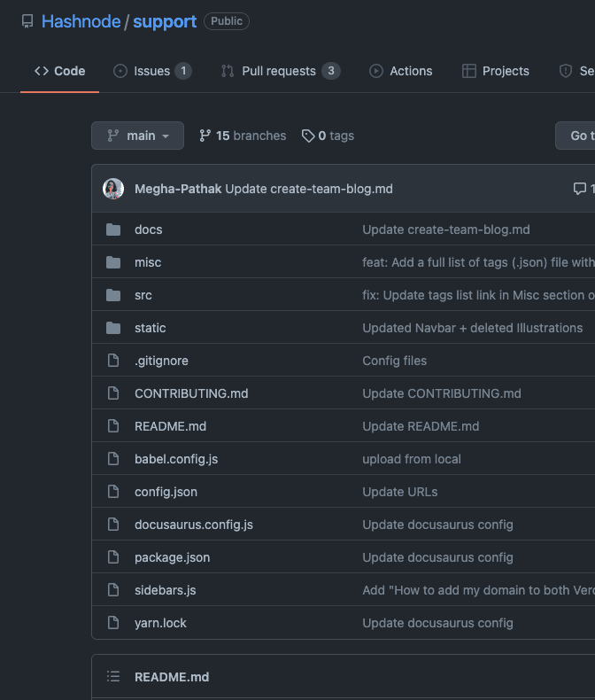
Task: Click the Go to file button
Action: (577, 136)
